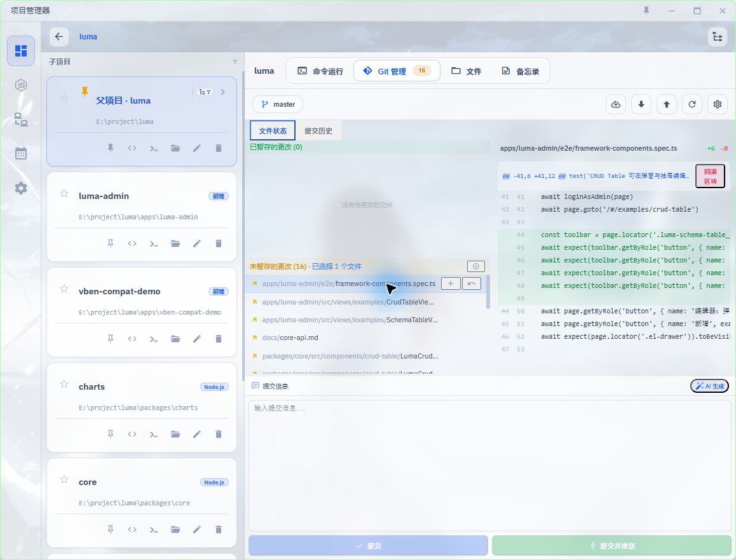
Task: Expand the 7 subprojects badge
Action: coord(205,92)
